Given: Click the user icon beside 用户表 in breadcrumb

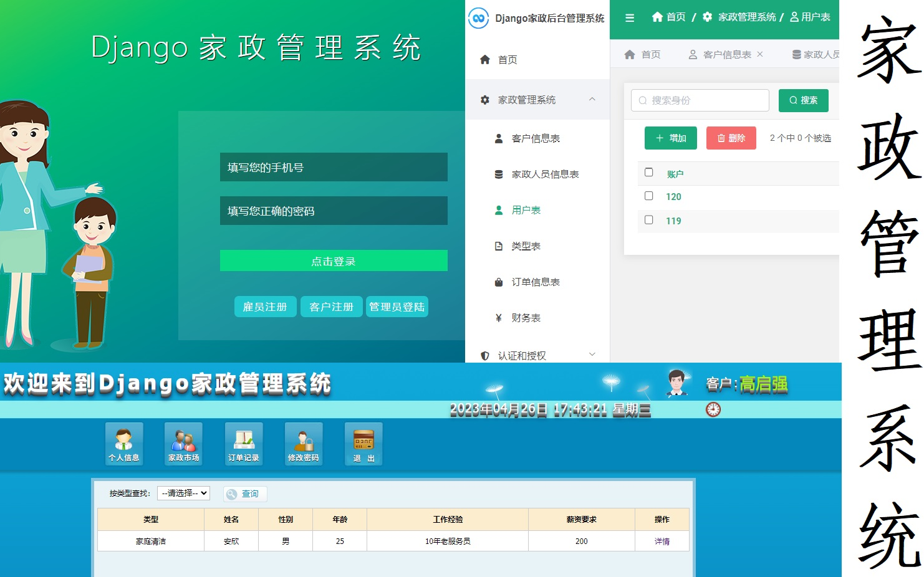Looking at the screenshot, I should [x=794, y=17].
